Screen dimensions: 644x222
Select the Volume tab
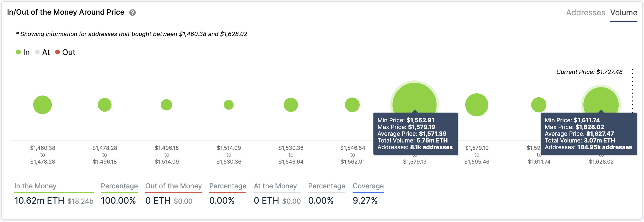[624, 13]
